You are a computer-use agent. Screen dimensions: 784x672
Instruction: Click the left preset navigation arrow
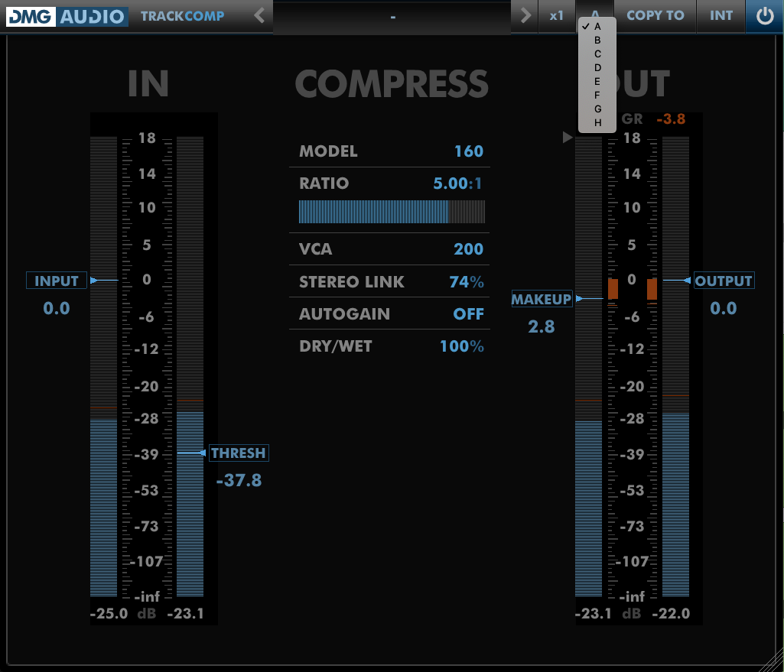[259, 16]
